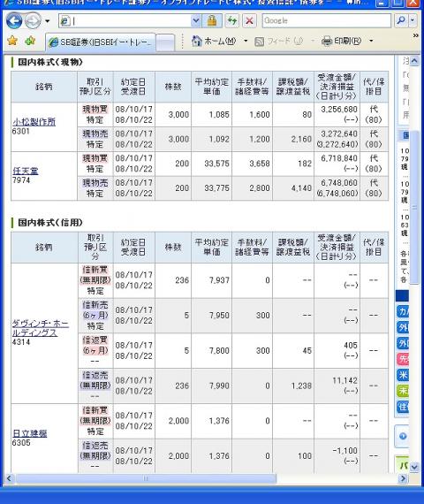424x504 pixels.
Task: Open the address bar dropdown arrow
Action: pyautogui.click(x=196, y=21)
